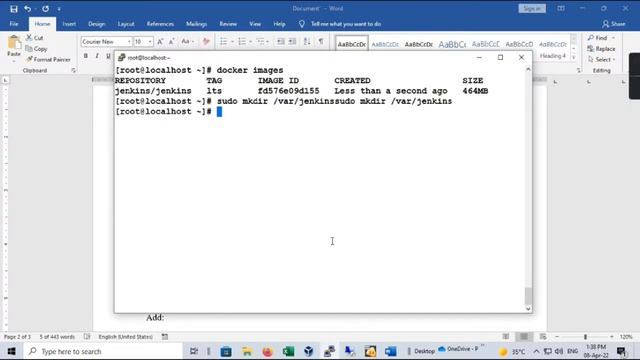Toggle Bold formatting
Image resolution: width=640 pixels, height=360 pixels.
point(86,56)
